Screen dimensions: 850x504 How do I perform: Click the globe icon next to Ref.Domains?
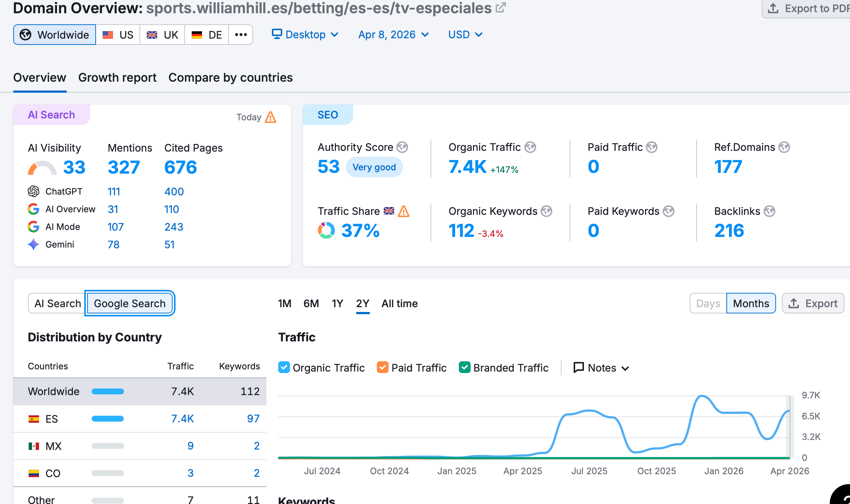click(x=784, y=147)
